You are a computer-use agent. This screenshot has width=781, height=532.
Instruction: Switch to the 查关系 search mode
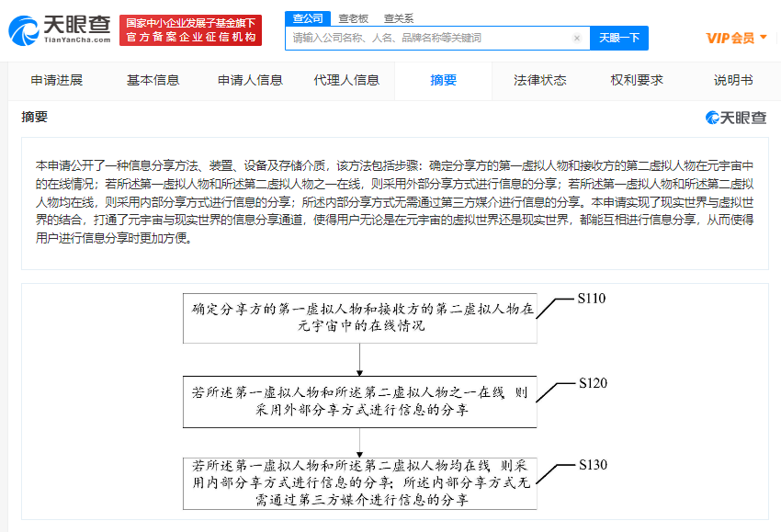393,17
